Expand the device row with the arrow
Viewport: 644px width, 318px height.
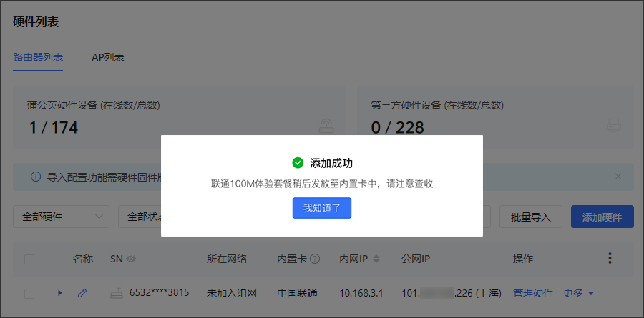(x=60, y=293)
